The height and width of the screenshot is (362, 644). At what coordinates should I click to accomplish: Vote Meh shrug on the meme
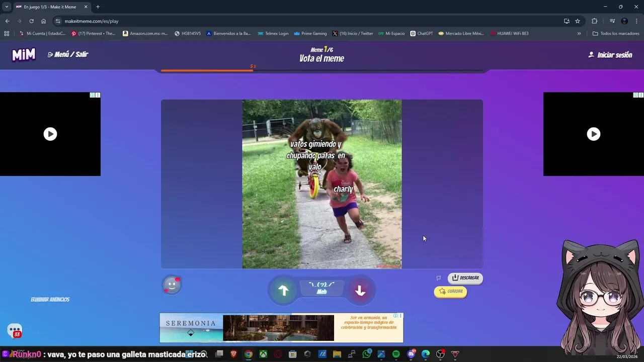pyautogui.click(x=321, y=288)
